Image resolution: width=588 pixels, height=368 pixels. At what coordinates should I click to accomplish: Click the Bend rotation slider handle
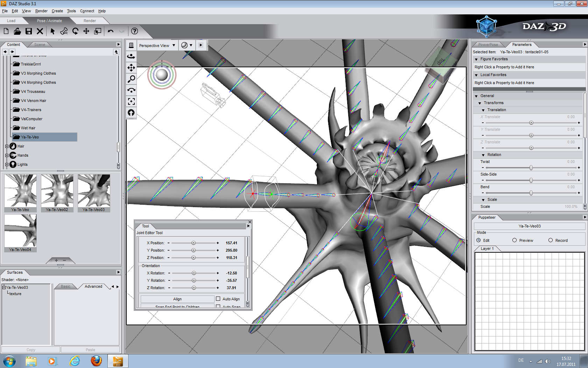(x=531, y=193)
